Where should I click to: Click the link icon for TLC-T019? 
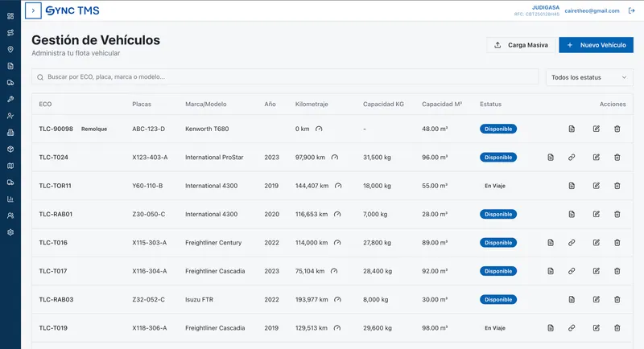tap(572, 328)
